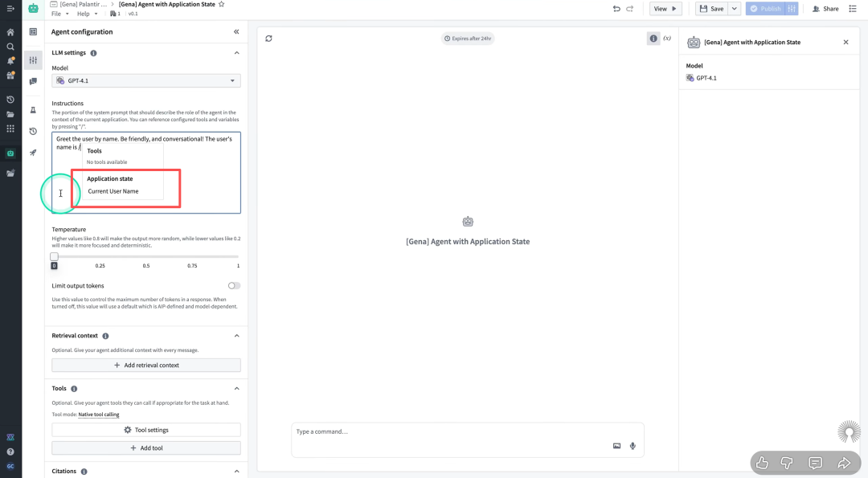Open Tool settings button
868x478 pixels.
[x=146, y=430]
